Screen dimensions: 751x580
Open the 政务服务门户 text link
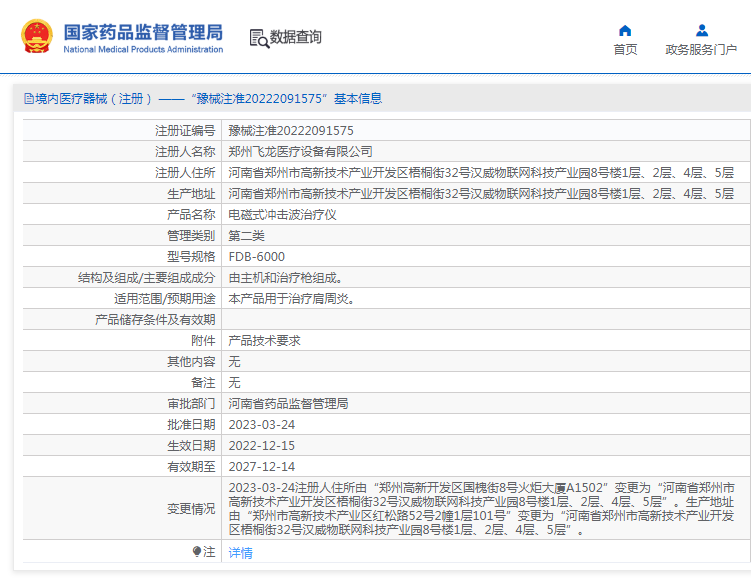tap(701, 49)
